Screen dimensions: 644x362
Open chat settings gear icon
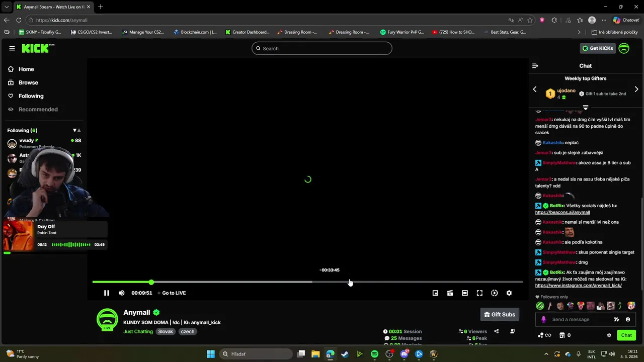pos(609,335)
